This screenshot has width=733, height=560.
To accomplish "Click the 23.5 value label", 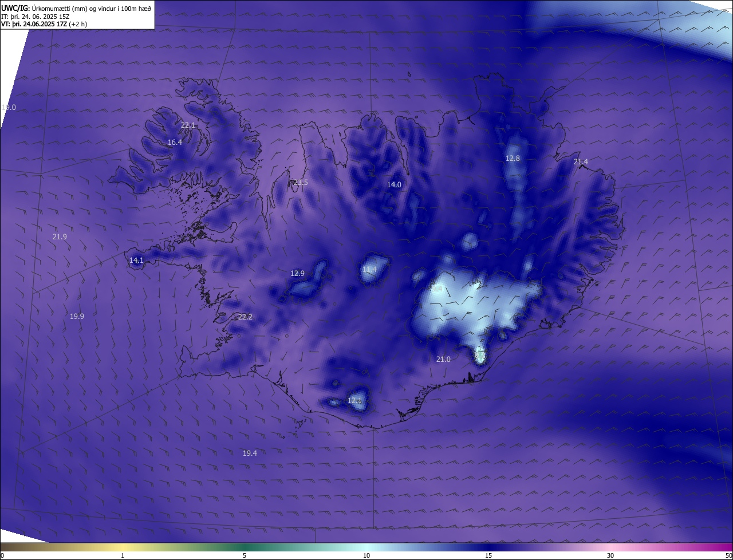I will pyautogui.click(x=301, y=183).
